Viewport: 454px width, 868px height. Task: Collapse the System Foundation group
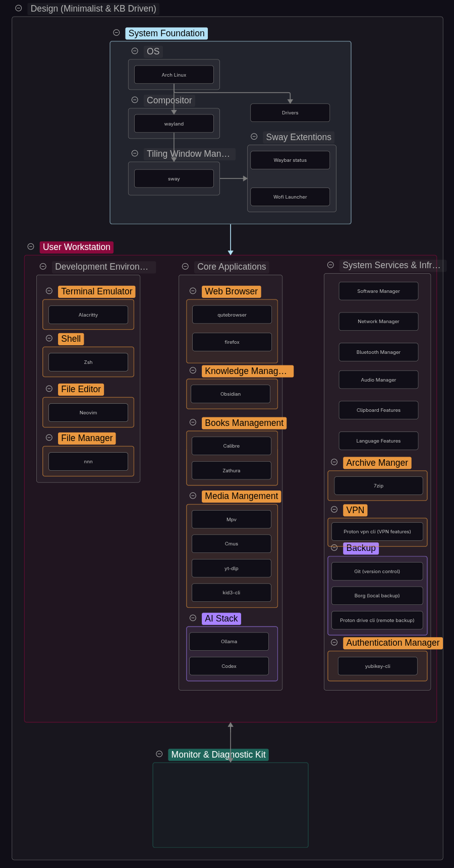click(x=117, y=33)
